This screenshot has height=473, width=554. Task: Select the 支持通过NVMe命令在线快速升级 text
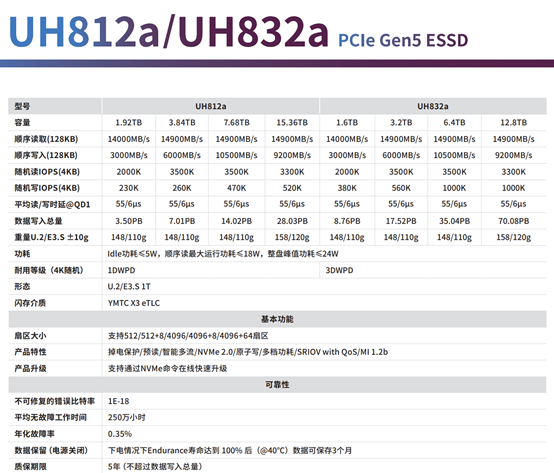point(167,368)
